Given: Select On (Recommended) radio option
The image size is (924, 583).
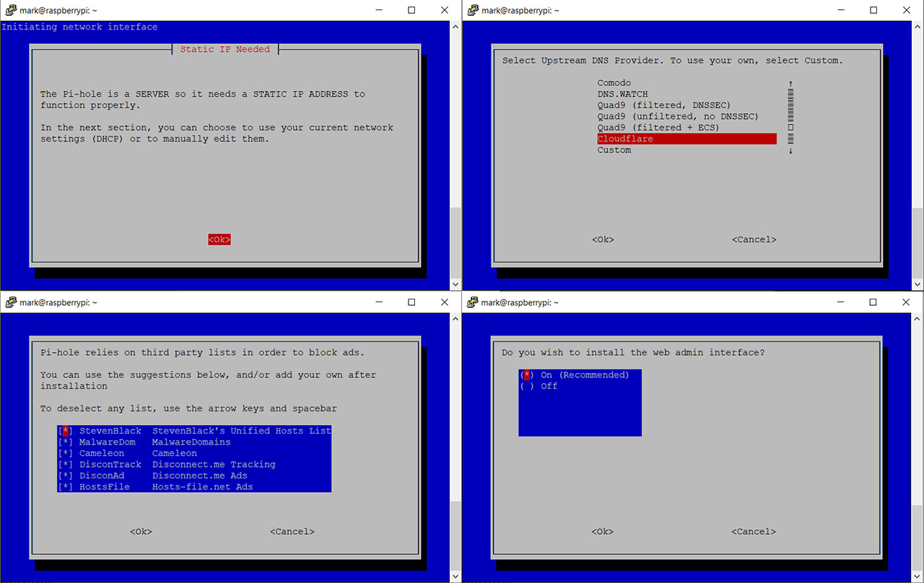Looking at the screenshot, I should (x=575, y=375).
